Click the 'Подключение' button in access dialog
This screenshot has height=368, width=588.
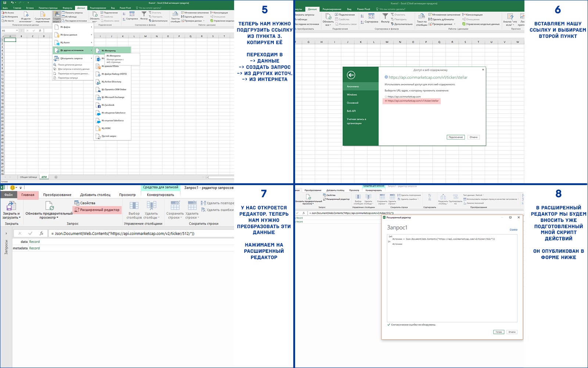(x=456, y=137)
